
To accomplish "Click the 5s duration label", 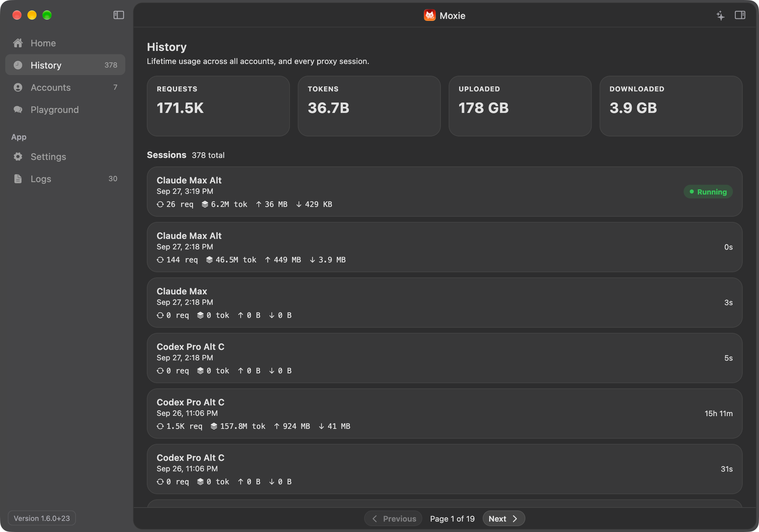I will point(728,358).
